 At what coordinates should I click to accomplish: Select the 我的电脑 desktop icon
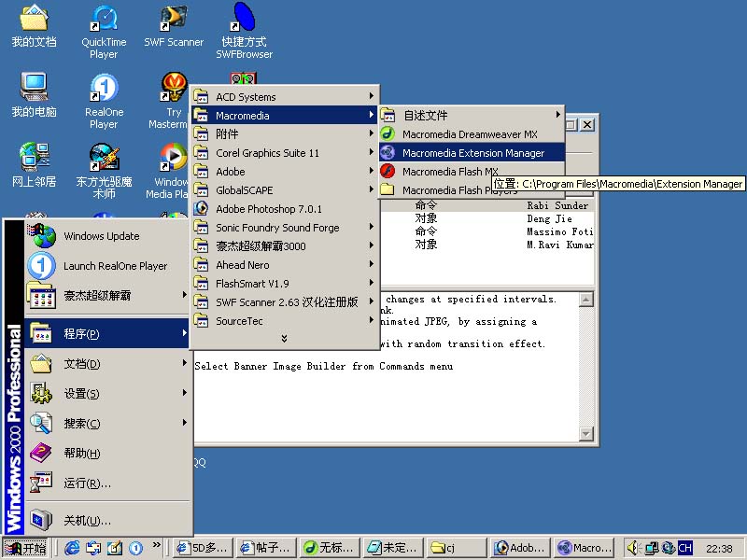pyautogui.click(x=34, y=95)
